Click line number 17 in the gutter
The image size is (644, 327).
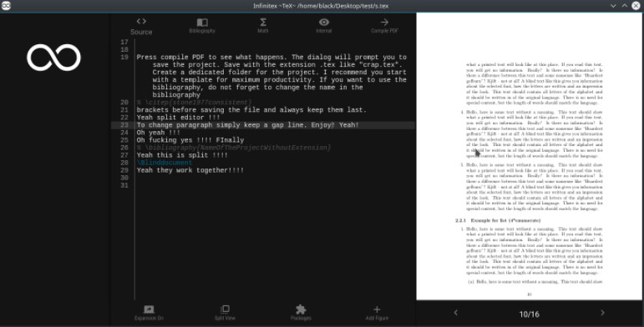pos(124,43)
